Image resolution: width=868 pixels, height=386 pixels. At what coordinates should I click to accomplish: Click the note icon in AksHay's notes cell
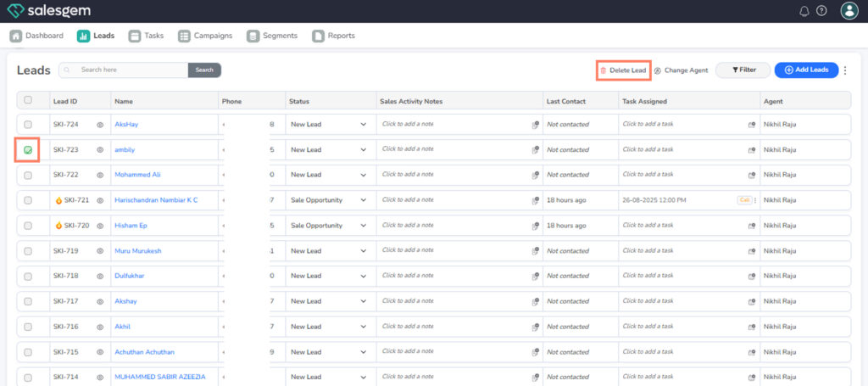(535, 125)
